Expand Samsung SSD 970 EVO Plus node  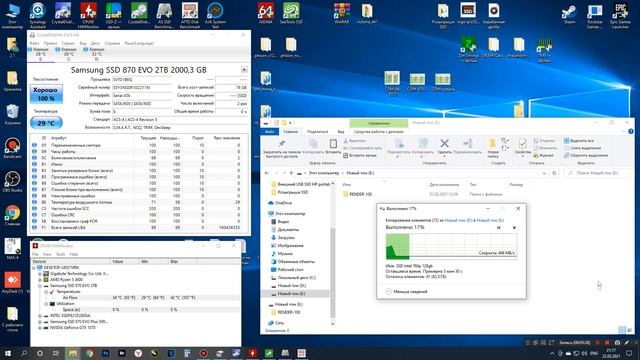40,322
